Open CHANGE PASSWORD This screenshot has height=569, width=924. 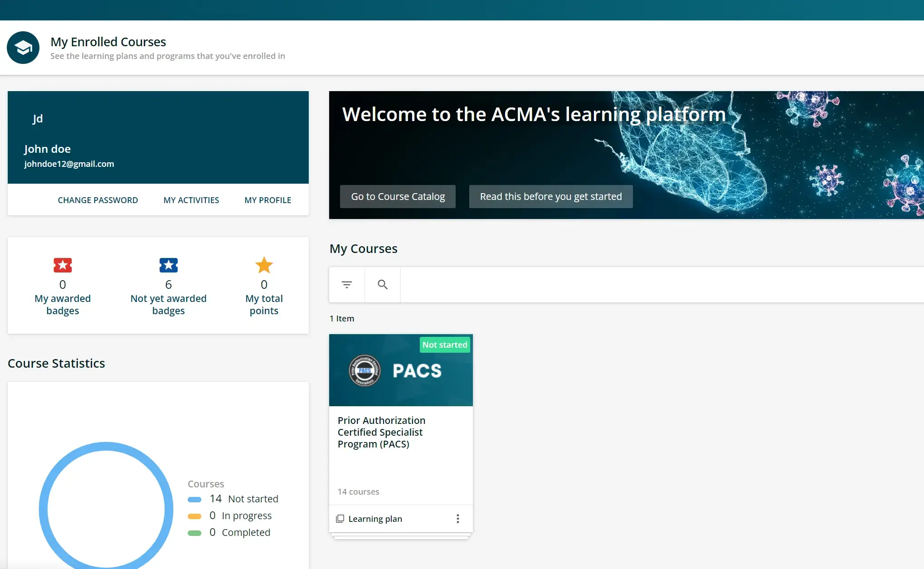coord(97,200)
